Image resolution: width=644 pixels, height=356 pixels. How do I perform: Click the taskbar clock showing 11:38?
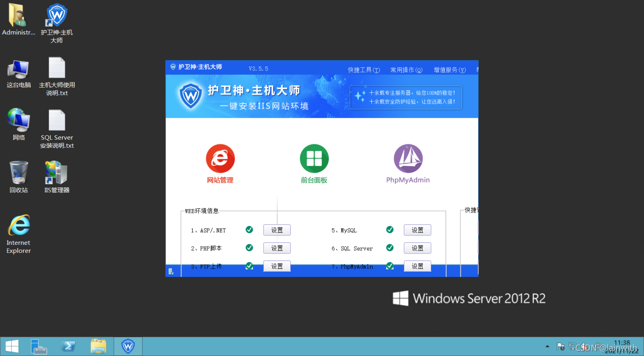click(x=622, y=347)
